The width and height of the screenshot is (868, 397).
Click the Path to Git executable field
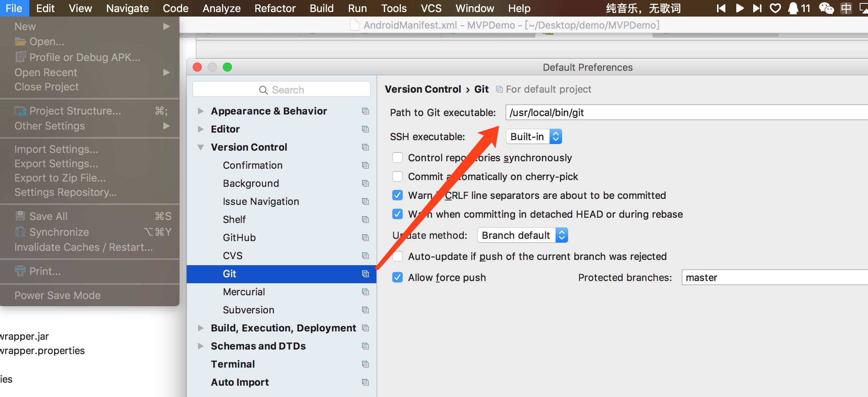(x=687, y=112)
